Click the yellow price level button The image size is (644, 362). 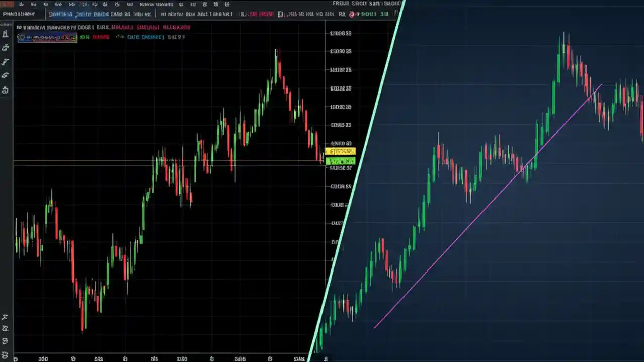340,151
